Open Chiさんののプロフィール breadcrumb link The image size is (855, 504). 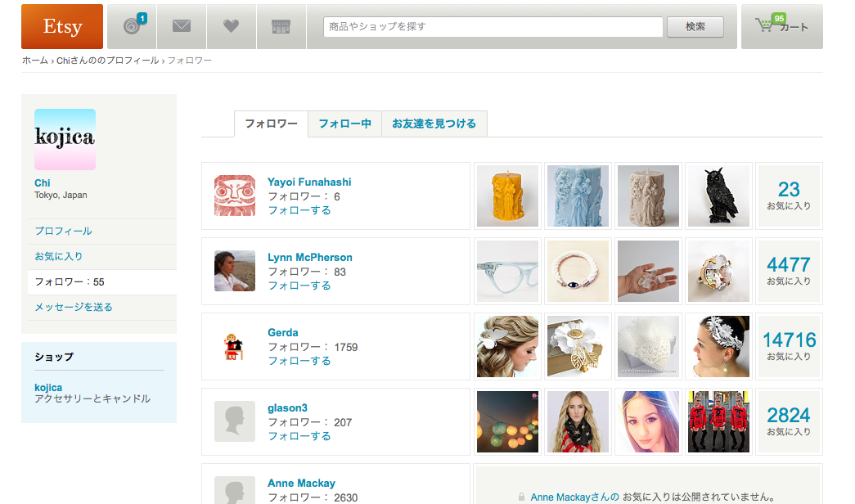click(108, 61)
